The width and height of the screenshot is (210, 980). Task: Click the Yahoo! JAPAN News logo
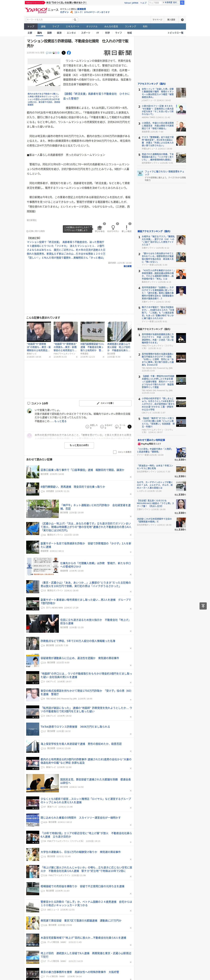pos(42,10)
